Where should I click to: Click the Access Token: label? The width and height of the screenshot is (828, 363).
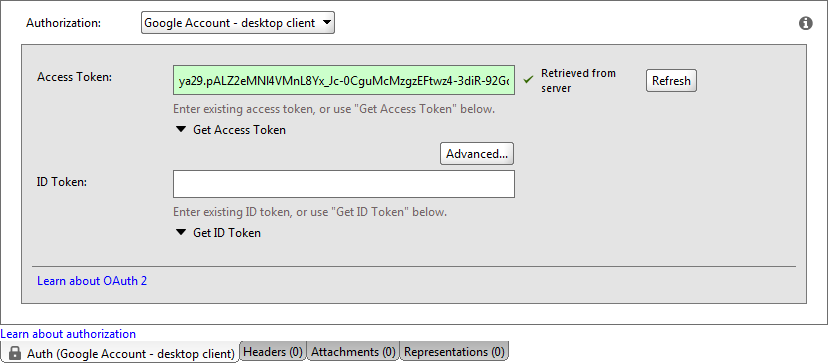click(74, 77)
